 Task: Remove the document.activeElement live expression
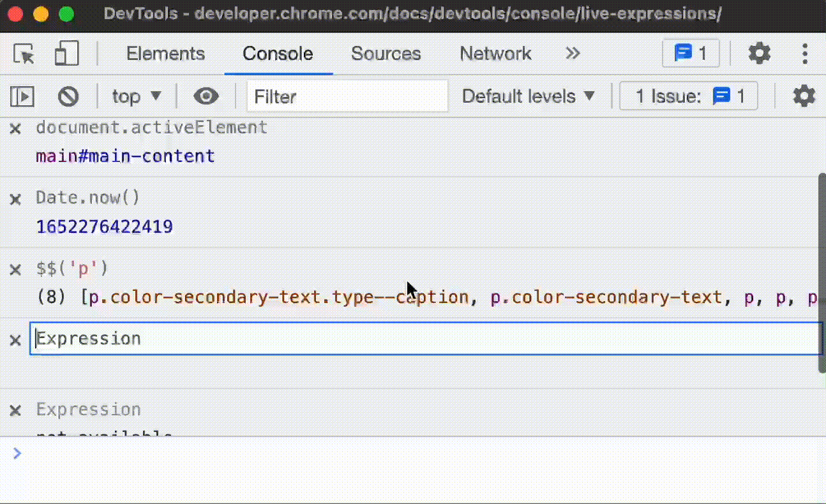[x=15, y=128]
